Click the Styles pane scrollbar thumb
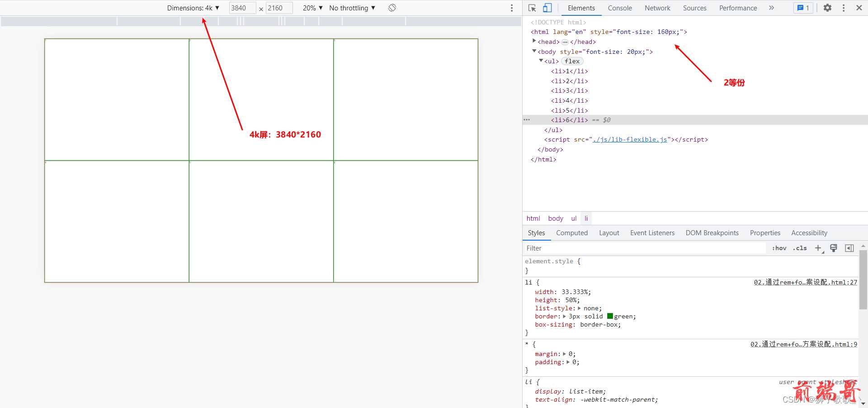The width and height of the screenshot is (868, 408). tap(863, 280)
